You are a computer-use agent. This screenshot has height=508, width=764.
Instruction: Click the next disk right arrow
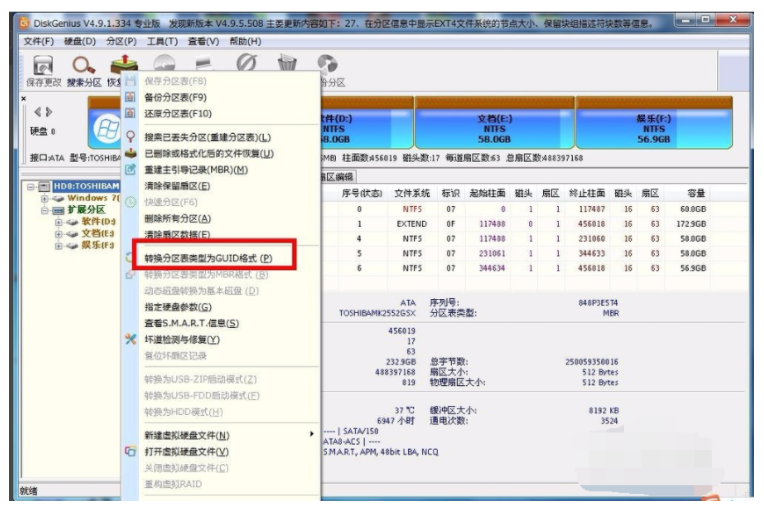tap(49, 112)
